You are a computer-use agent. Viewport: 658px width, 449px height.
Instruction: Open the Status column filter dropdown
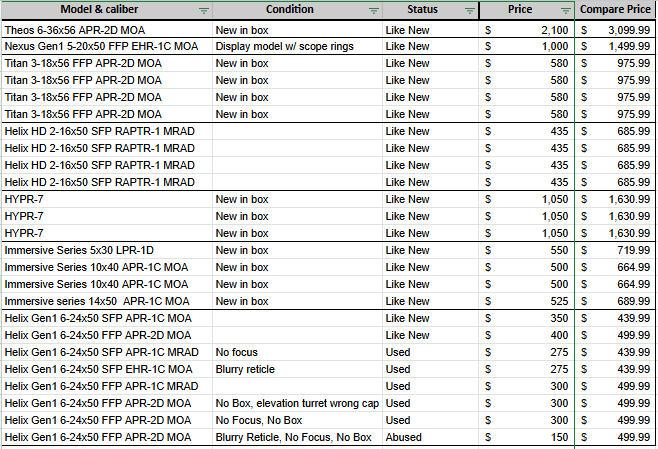point(470,10)
